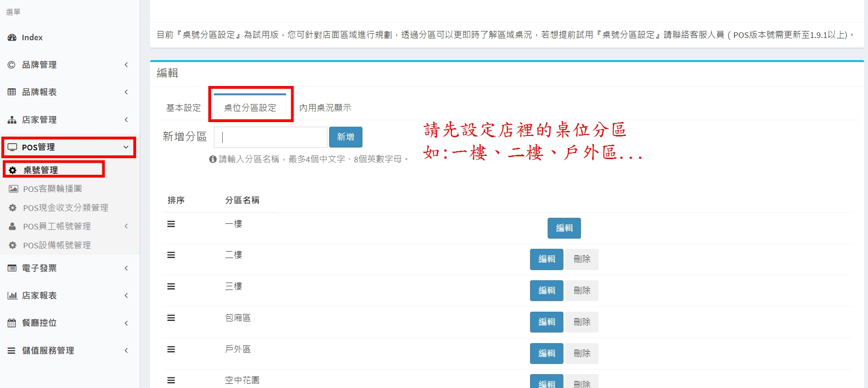868x388 pixels.
Task: Focus the 新增分區 name input field
Action: (x=270, y=137)
